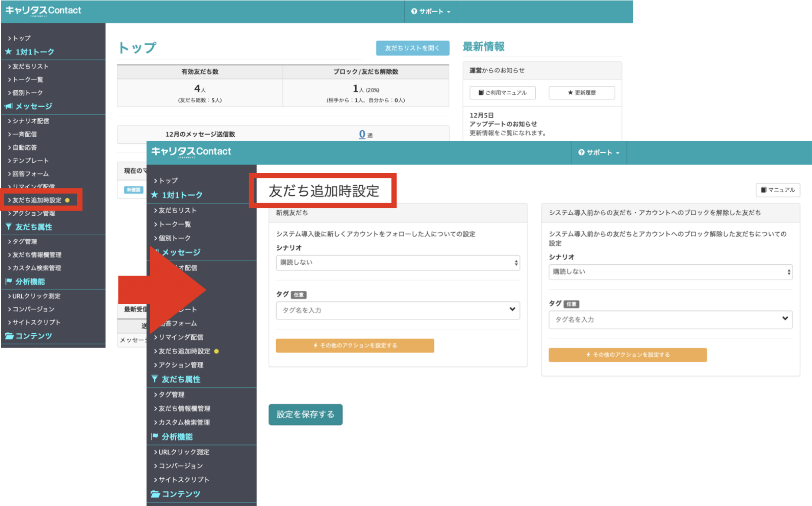The image size is (812, 506).
Task: Click flag icon beside 分析機能 in back sidebar
Action: pos(9,281)
